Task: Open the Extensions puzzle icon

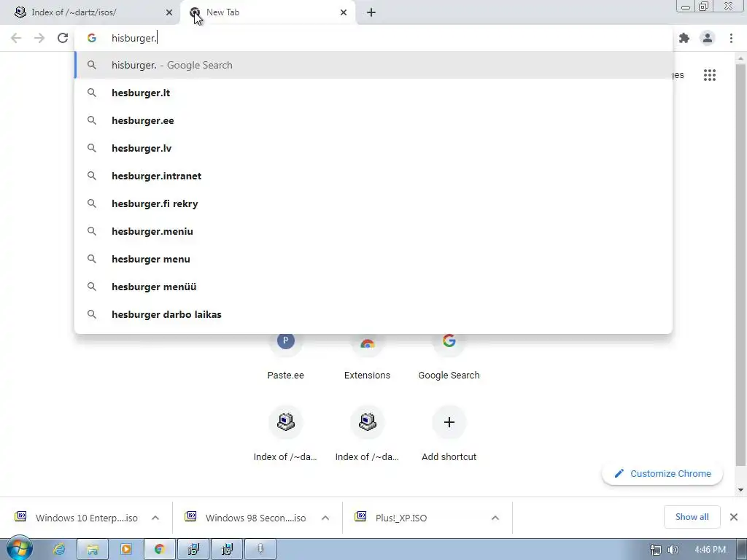Action: pos(684,38)
